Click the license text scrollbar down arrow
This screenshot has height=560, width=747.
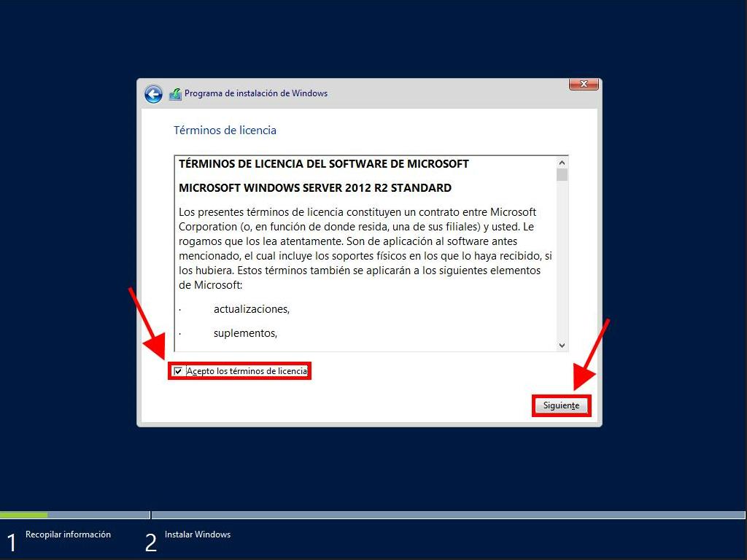pyautogui.click(x=562, y=345)
